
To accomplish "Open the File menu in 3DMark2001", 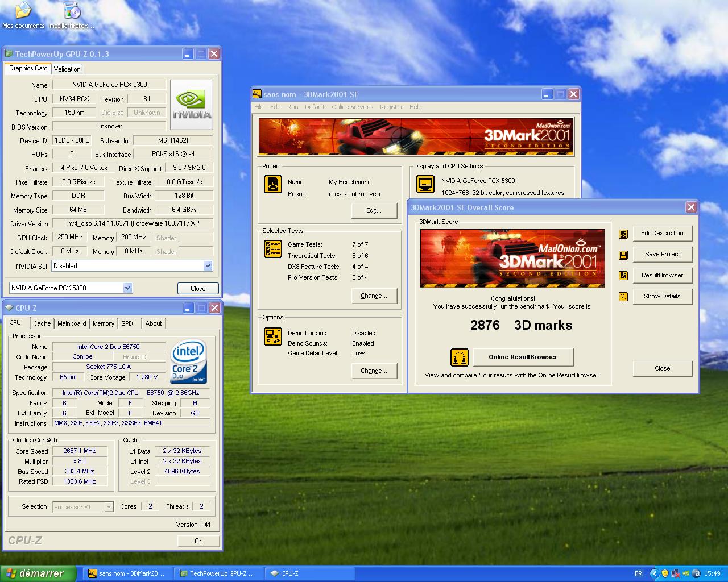I will click(x=259, y=107).
